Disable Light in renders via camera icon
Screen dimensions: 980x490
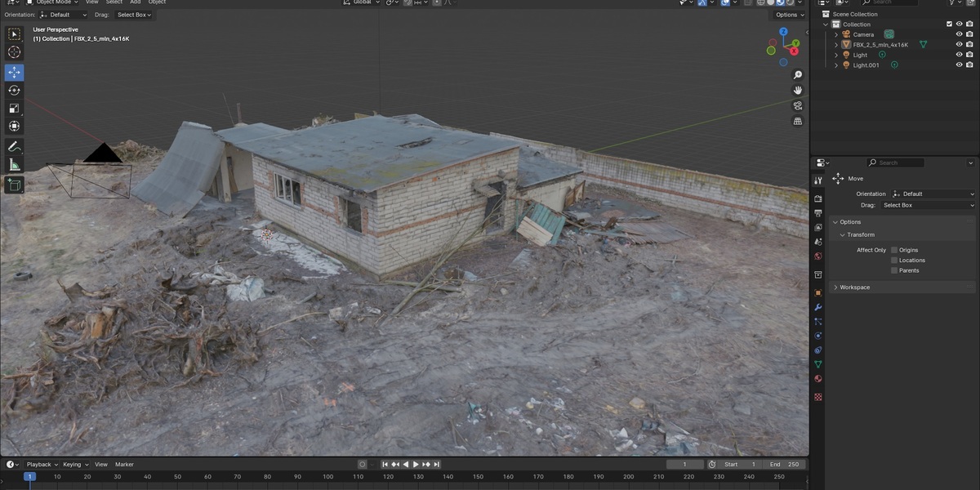point(969,55)
